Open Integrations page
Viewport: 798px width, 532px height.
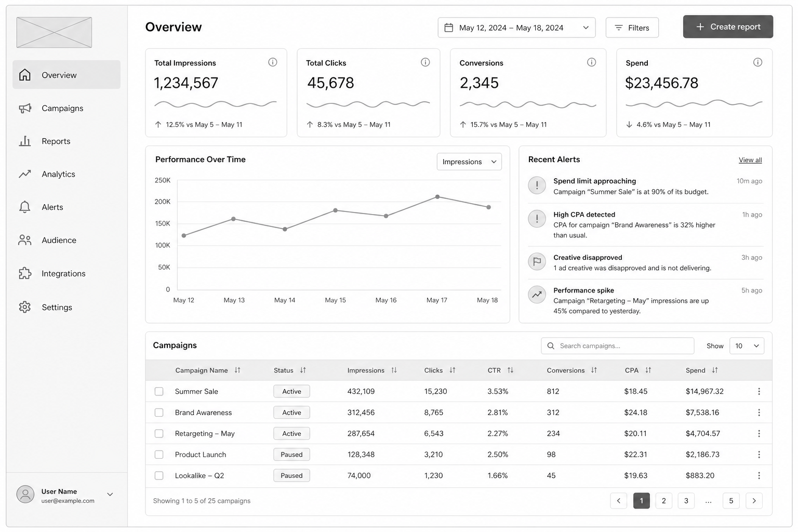click(x=66, y=273)
